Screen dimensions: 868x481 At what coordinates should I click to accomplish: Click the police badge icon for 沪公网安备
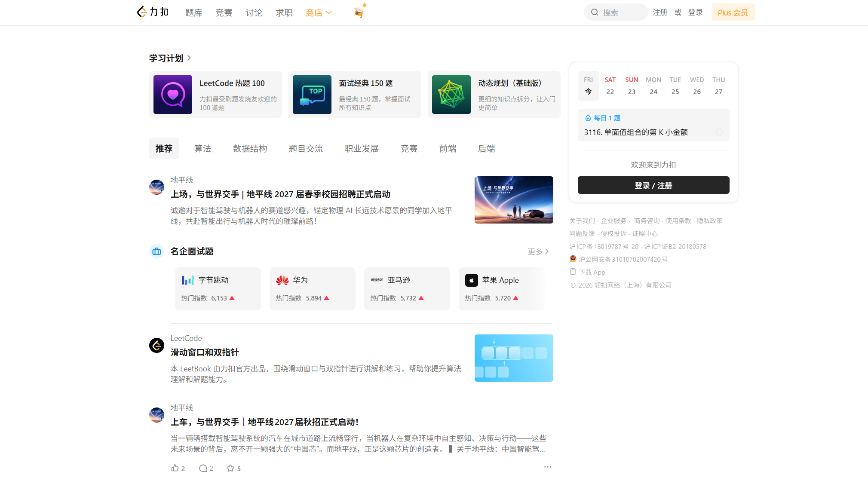573,259
